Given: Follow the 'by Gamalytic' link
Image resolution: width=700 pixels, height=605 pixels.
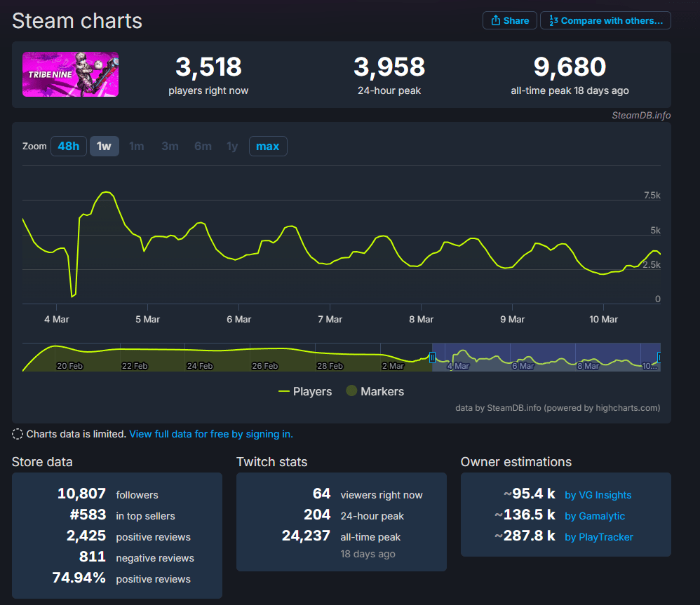Looking at the screenshot, I should point(594,516).
